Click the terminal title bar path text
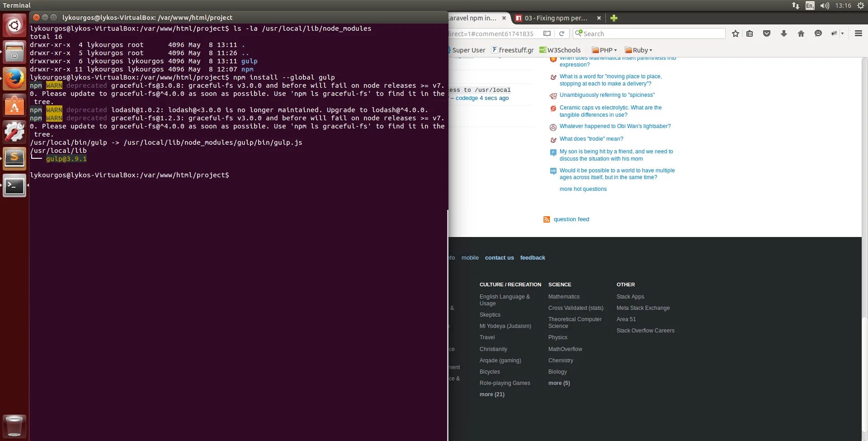Viewport: 868px width, 441px height. pyautogui.click(x=147, y=18)
